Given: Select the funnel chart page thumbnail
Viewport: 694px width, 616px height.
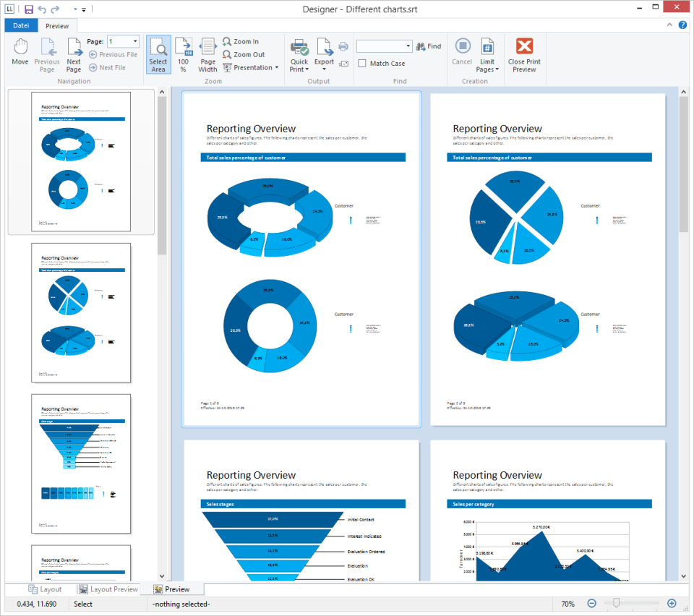Looking at the screenshot, I should pyautogui.click(x=81, y=463).
